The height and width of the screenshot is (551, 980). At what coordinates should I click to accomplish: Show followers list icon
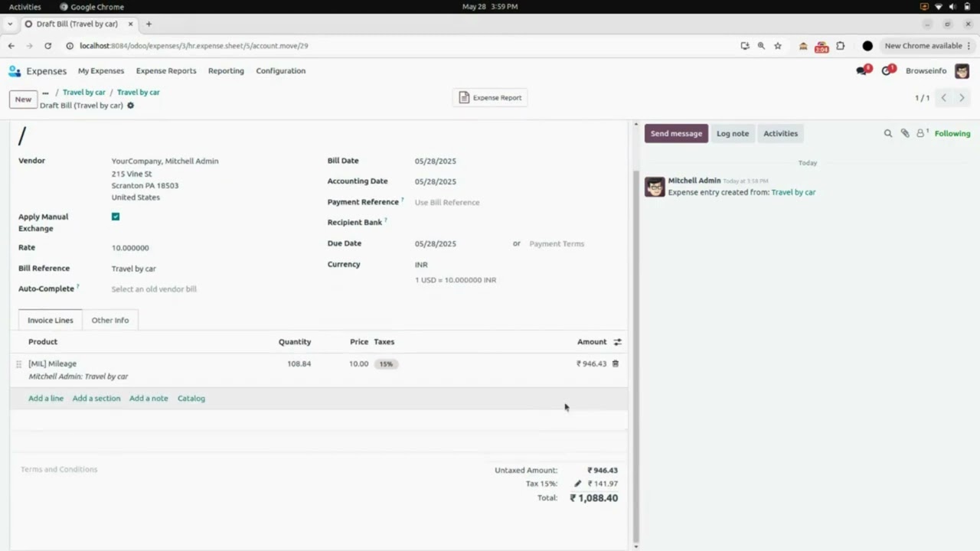click(x=922, y=133)
